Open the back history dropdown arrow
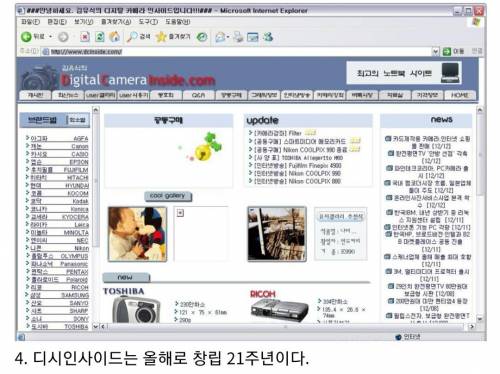This screenshot has width=500, height=374. coord(51,36)
